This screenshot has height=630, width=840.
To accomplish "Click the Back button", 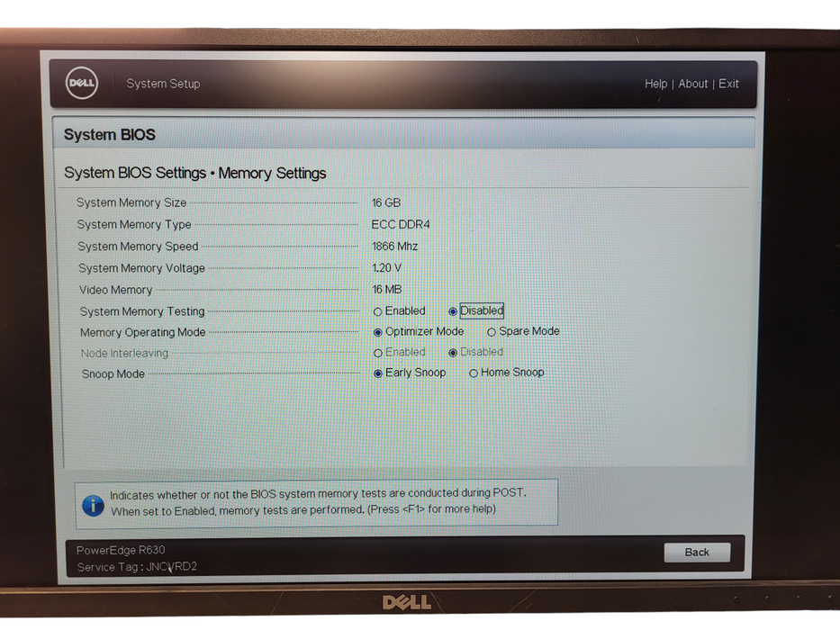I will tap(697, 553).
